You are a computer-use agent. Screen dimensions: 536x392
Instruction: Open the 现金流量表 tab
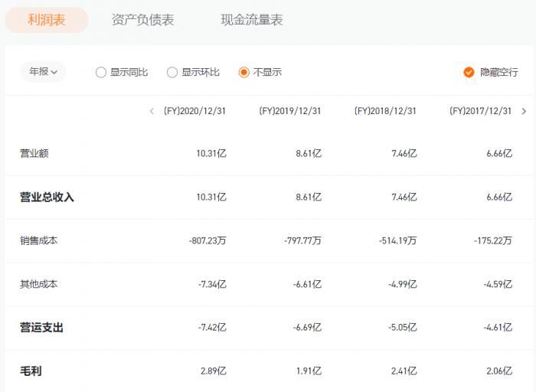[x=252, y=20]
